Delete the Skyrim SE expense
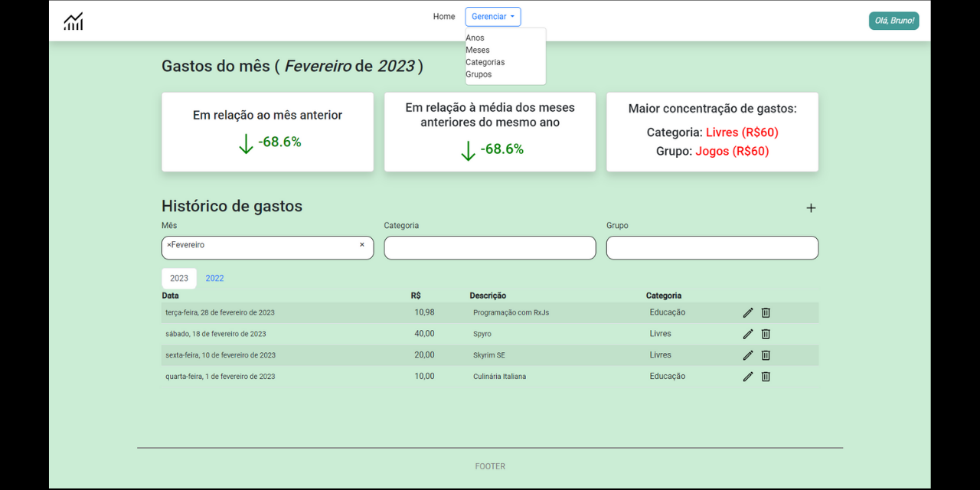Image resolution: width=980 pixels, height=490 pixels. point(765,354)
